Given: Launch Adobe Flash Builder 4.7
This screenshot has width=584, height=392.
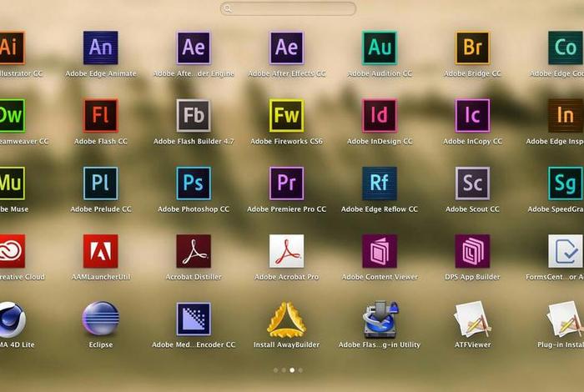Looking at the screenshot, I should (x=194, y=115).
